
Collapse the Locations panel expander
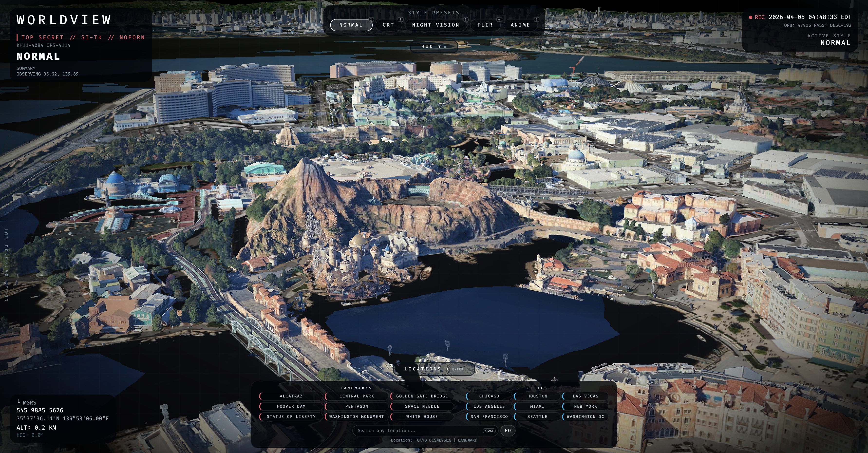[x=434, y=369]
